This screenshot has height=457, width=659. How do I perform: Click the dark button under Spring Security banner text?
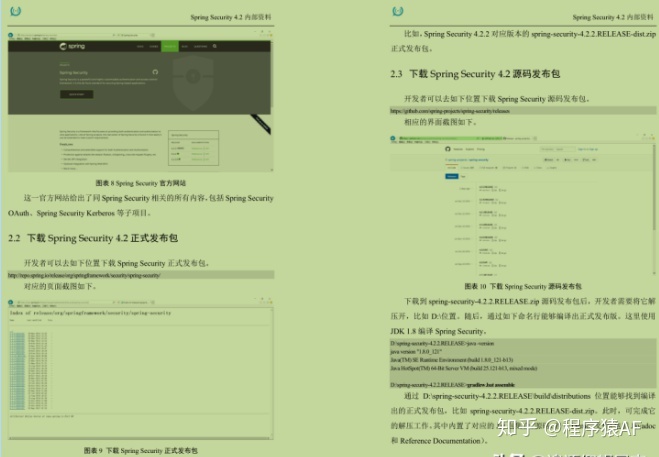(x=76, y=94)
